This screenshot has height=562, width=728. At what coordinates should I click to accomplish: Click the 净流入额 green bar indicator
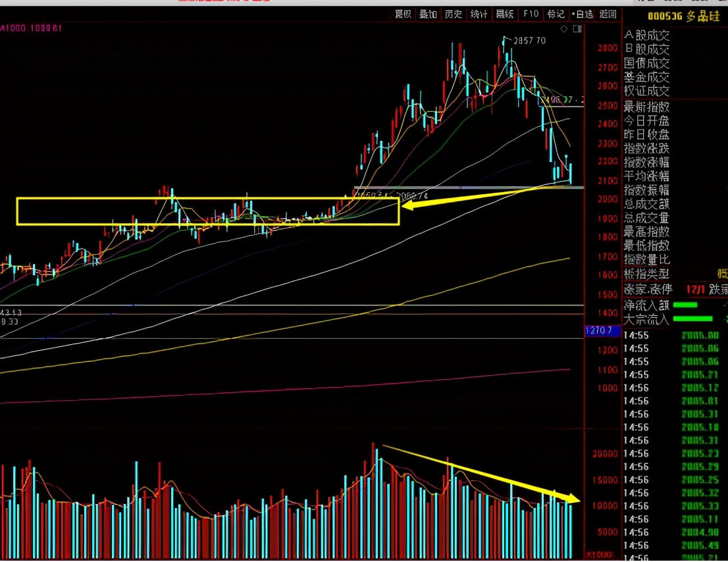[685, 305]
